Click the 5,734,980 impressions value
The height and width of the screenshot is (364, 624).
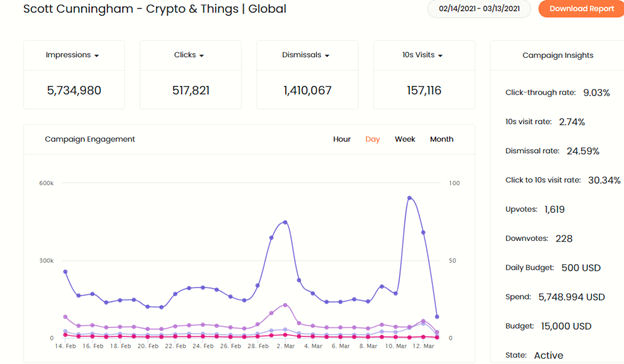(74, 90)
